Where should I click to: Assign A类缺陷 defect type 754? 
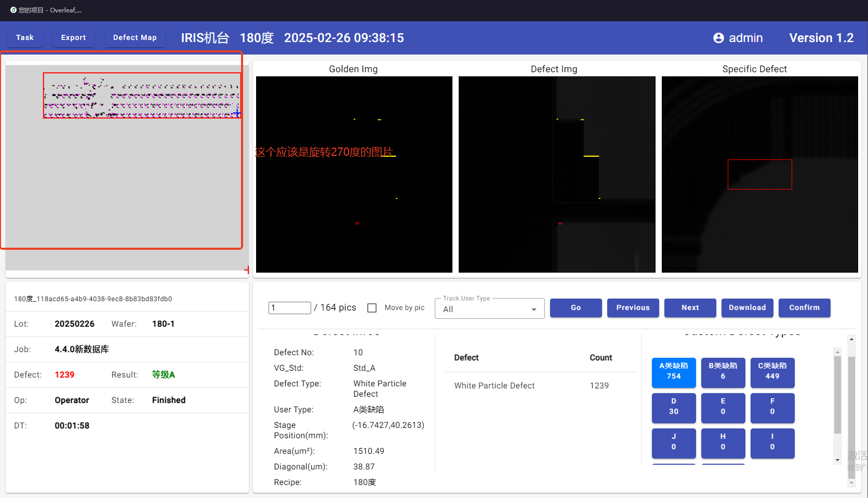[x=674, y=373]
